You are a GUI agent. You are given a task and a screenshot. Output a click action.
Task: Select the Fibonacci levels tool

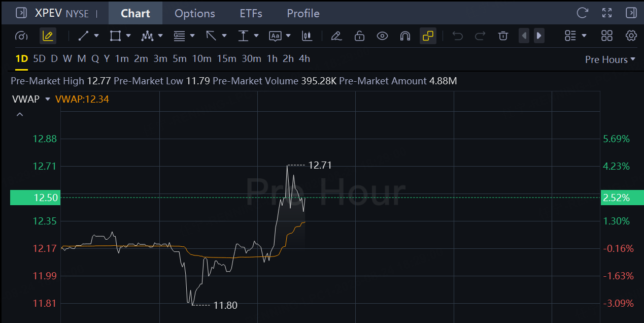point(179,36)
